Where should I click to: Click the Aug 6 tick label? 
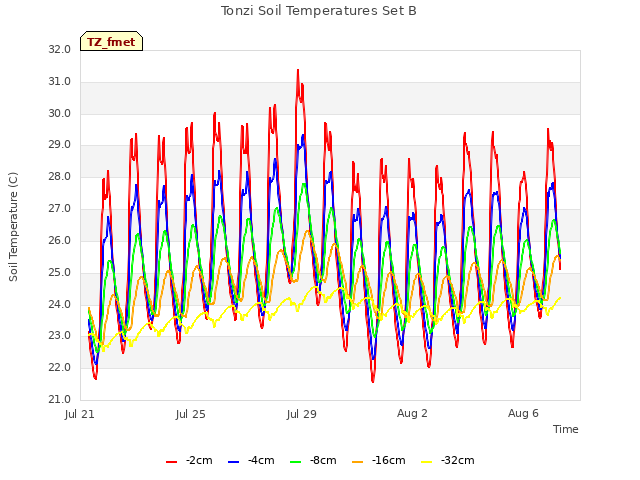coord(523,413)
